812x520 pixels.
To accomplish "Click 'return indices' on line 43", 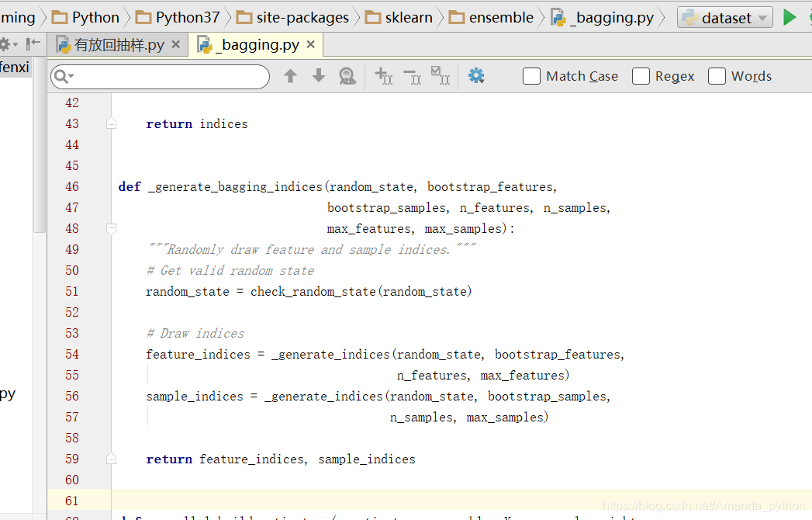I will tap(197, 124).
